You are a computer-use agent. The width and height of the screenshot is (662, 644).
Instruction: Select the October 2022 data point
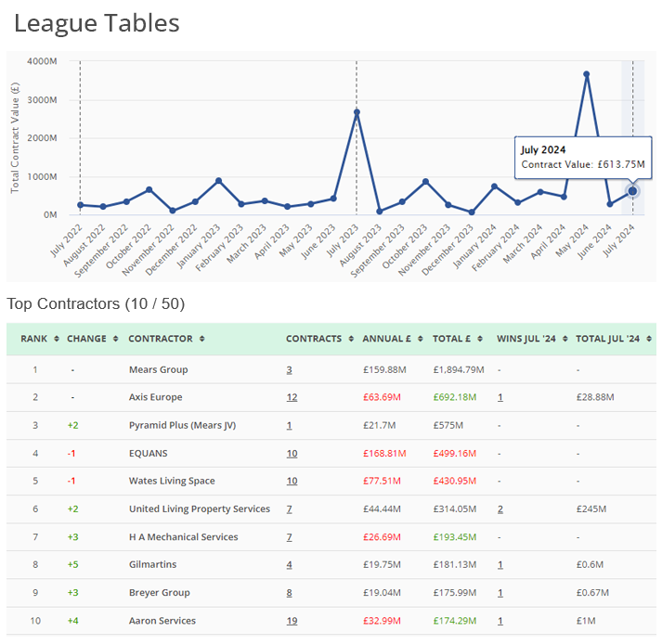click(x=149, y=189)
